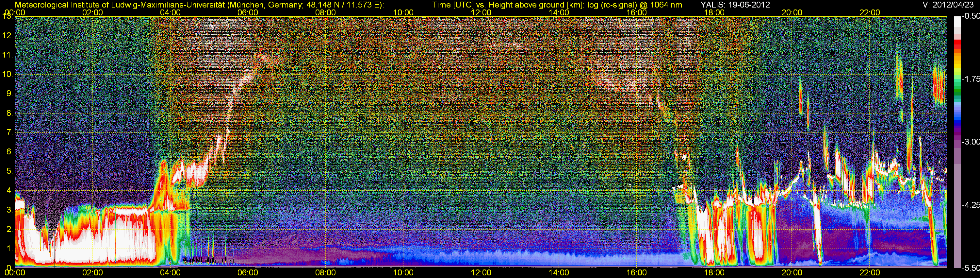Image resolution: width=980 pixels, height=278 pixels.
Task: Click the 2 km height axis label
Action: 9,229
